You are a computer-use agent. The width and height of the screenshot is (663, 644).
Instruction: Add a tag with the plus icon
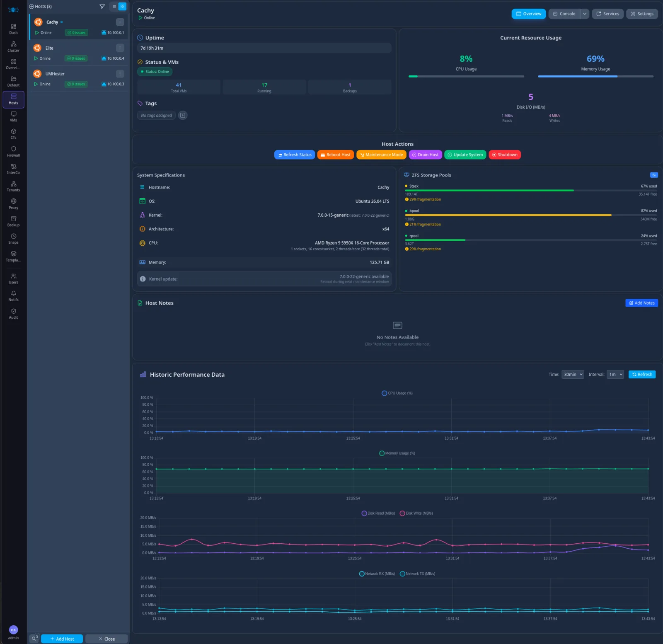coord(183,115)
